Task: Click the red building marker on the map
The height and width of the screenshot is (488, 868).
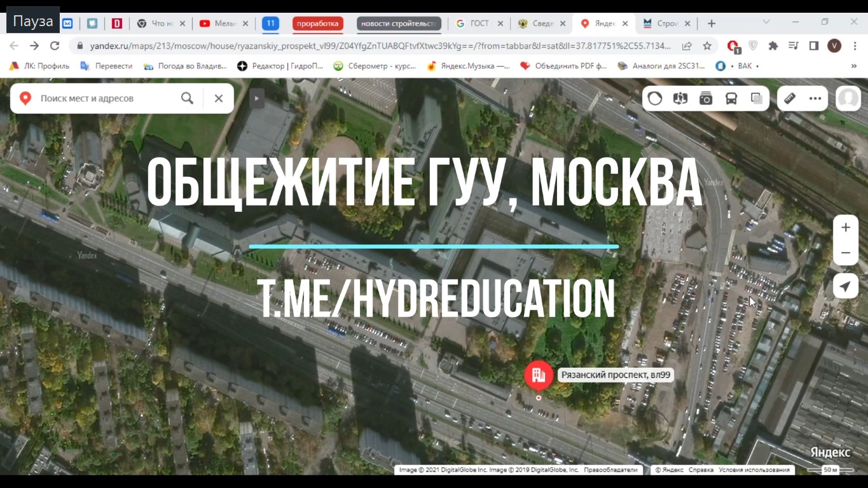Action: [x=539, y=375]
